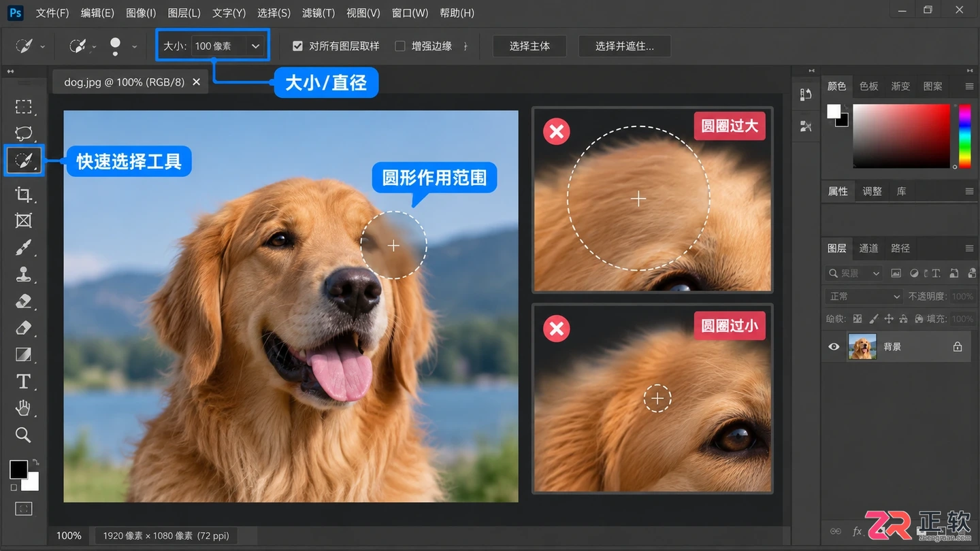The width and height of the screenshot is (980, 551).
Task: Select the Clone Stamp tool
Action: tap(24, 274)
